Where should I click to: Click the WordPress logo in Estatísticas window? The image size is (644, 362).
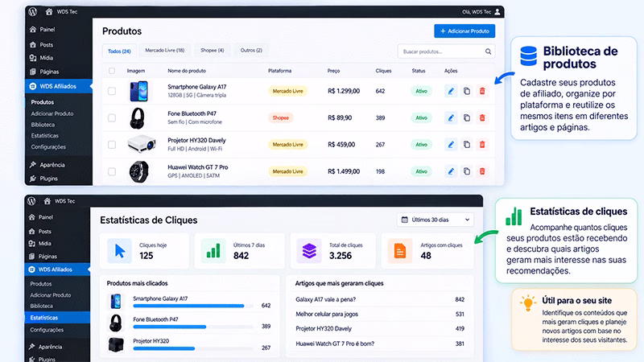pos(31,200)
